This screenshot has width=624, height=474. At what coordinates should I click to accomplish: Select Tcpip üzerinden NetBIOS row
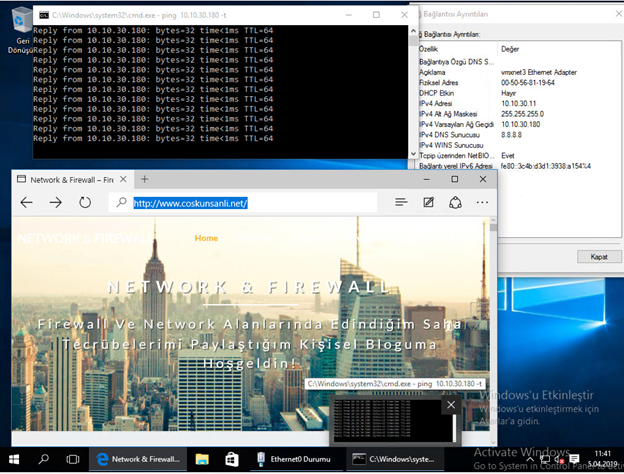coord(519,156)
